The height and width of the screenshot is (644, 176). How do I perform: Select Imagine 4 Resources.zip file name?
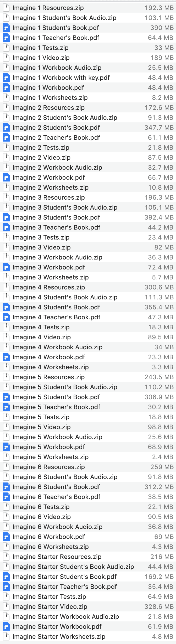tap(49, 287)
